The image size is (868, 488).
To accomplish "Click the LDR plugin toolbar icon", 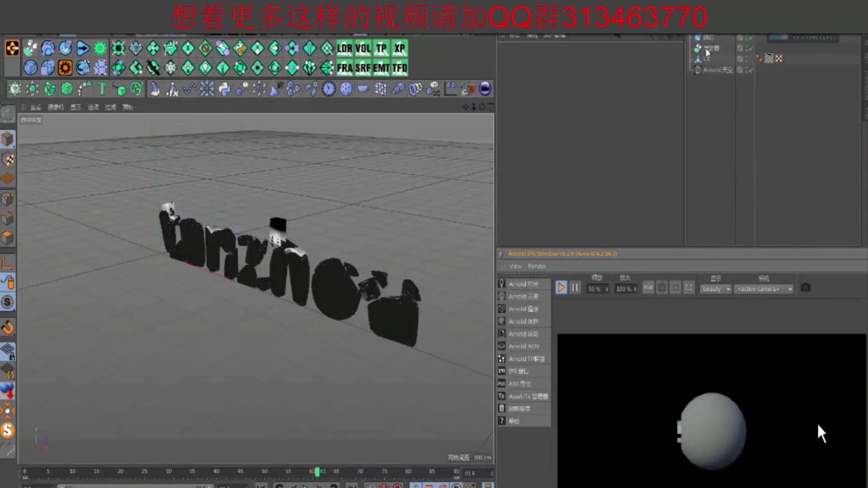I will click(344, 48).
